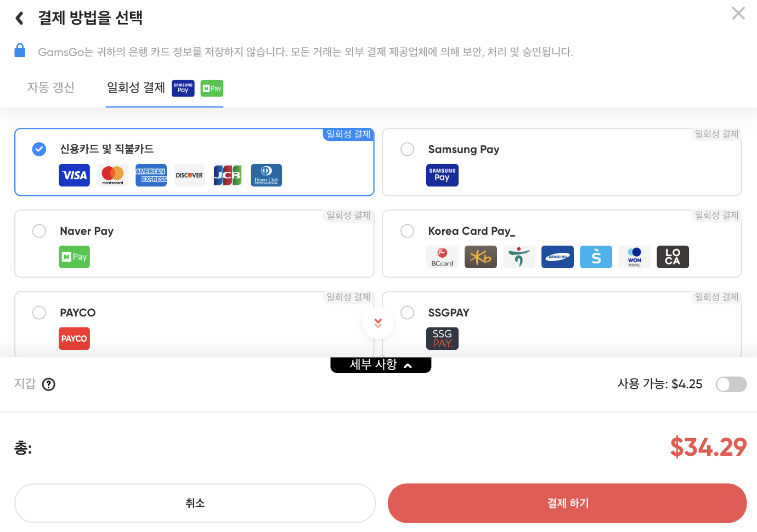Click the BCcard logo

tap(442, 257)
